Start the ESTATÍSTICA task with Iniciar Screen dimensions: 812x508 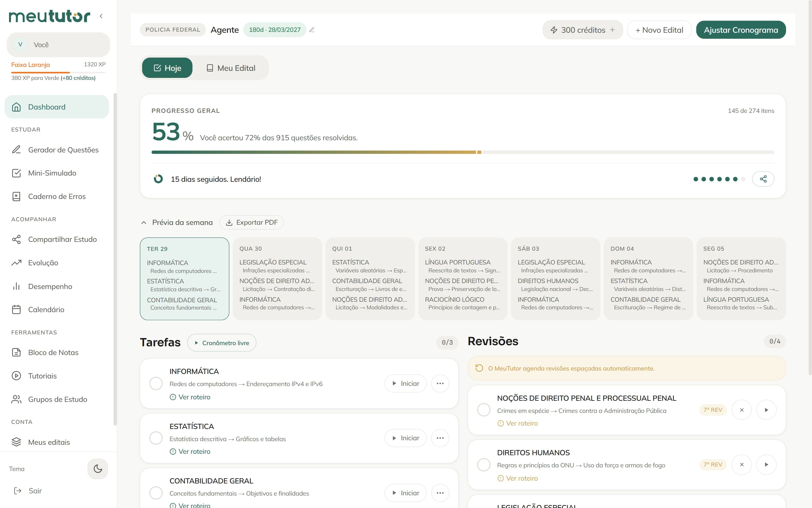(405, 438)
